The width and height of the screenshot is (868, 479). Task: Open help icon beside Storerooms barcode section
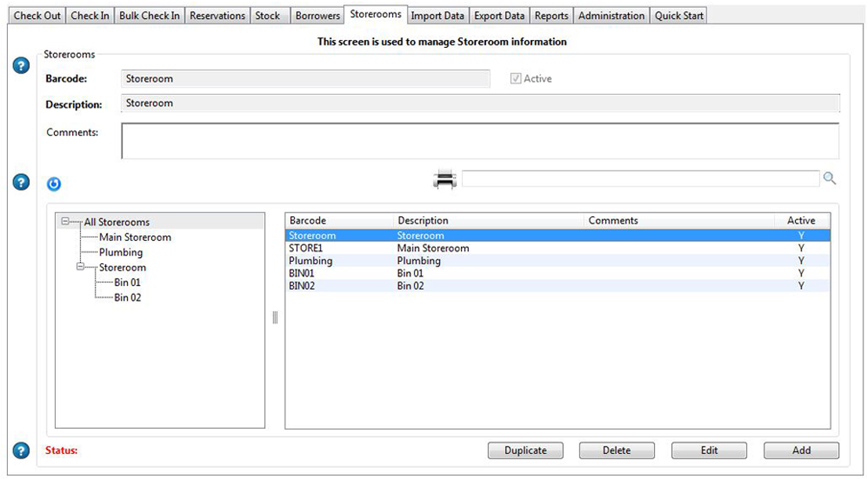22,66
